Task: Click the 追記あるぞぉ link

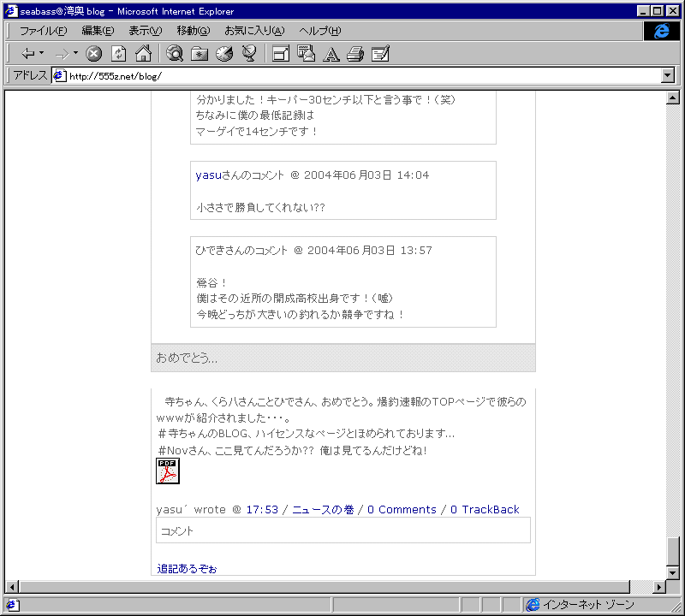Action: coord(187,569)
